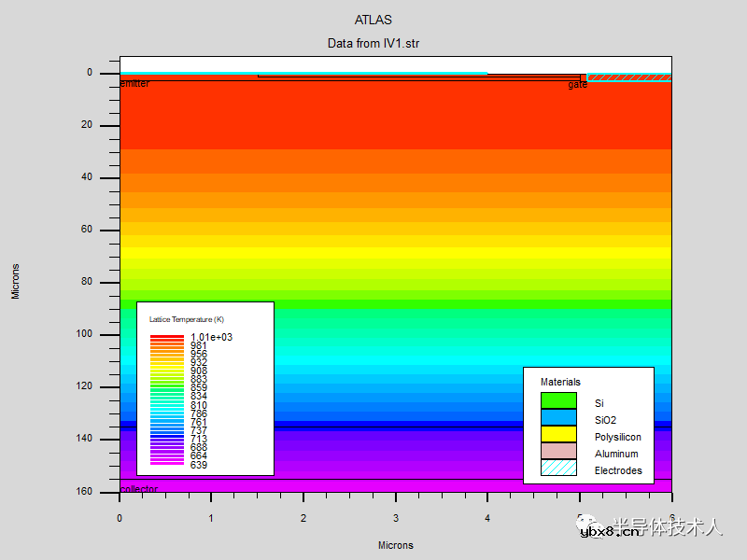Viewport: 747px width, 560px height.
Task: Click the green Si material swatch
Action: click(558, 400)
